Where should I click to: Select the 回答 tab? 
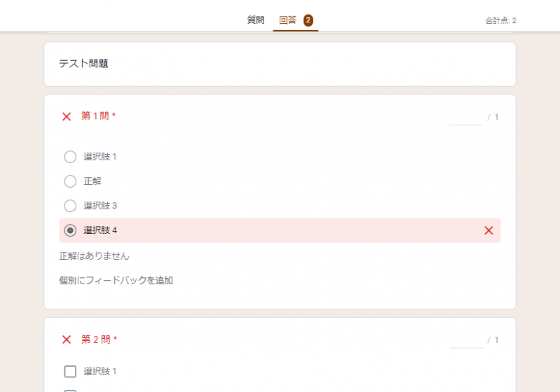pyautogui.click(x=288, y=20)
